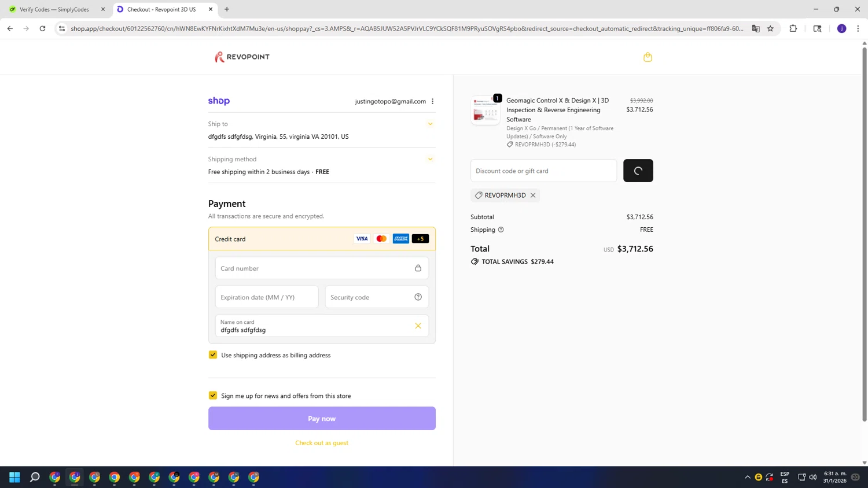
Task: Click the Pay now button
Action: coord(322,419)
